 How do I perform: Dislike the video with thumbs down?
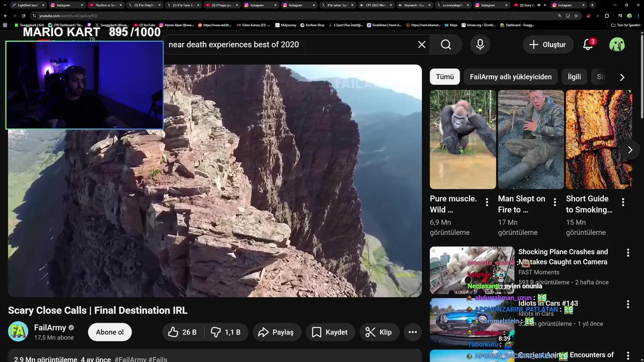point(226,332)
